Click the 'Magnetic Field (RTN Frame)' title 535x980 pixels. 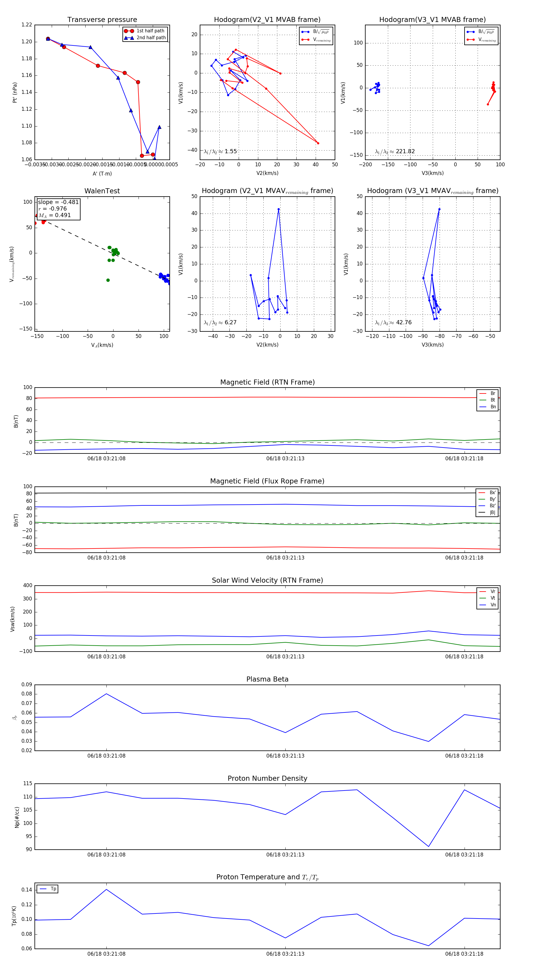point(267,382)
